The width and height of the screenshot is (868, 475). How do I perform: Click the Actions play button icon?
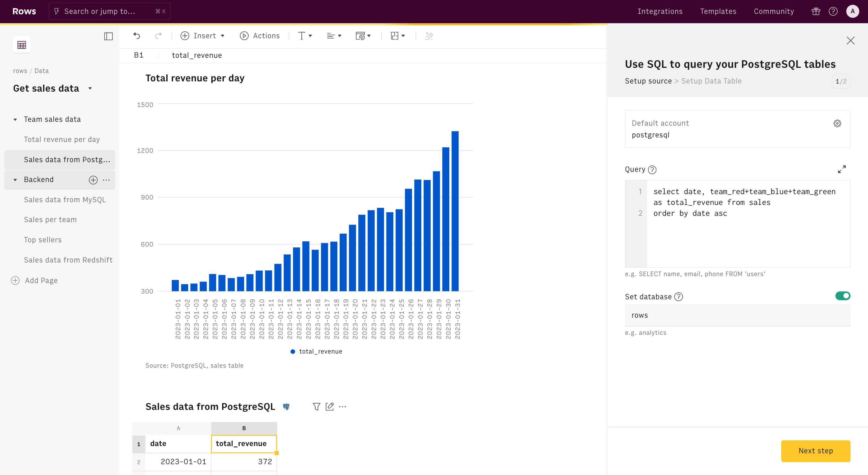(244, 36)
